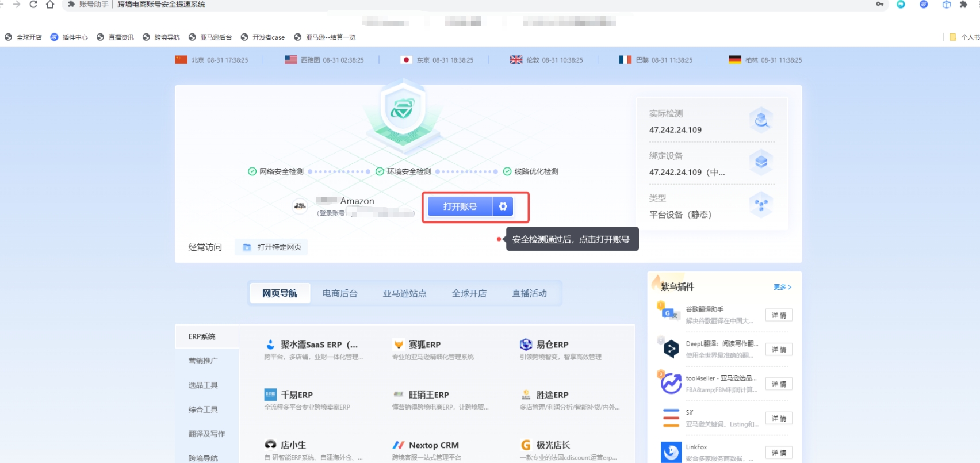The width and height of the screenshot is (980, 463).
Task: Open the 开发者case bookmark
Action: tap(262, 37)
